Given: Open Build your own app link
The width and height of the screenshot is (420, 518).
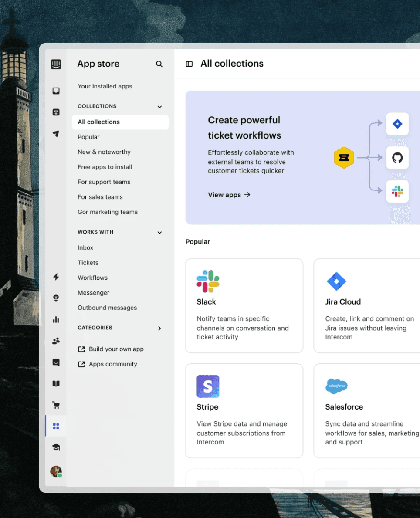Looking at the screenshot, I should [x=116, y=349].
